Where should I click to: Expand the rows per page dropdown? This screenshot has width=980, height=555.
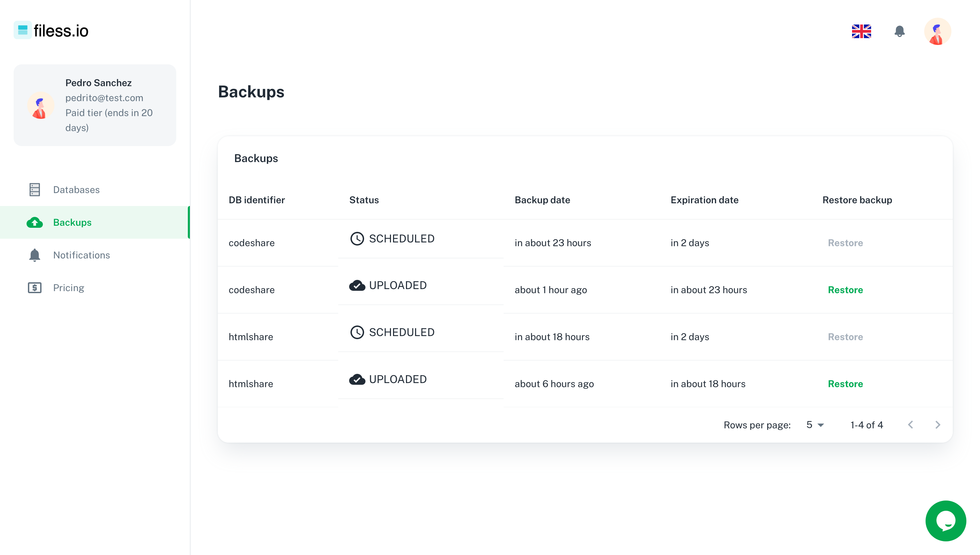(x=815, y=425)
